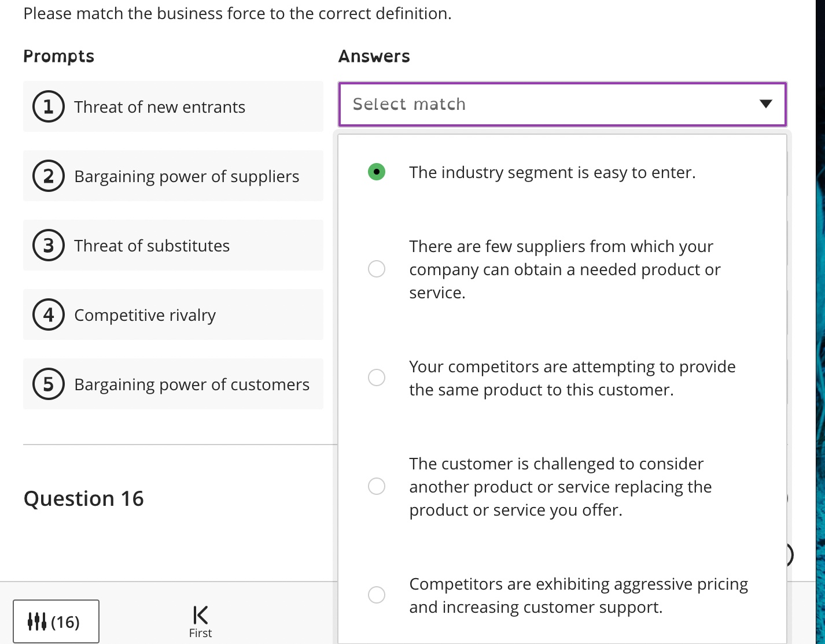
Task: Click the filter icon showing (16)
Action: [56, 621]
